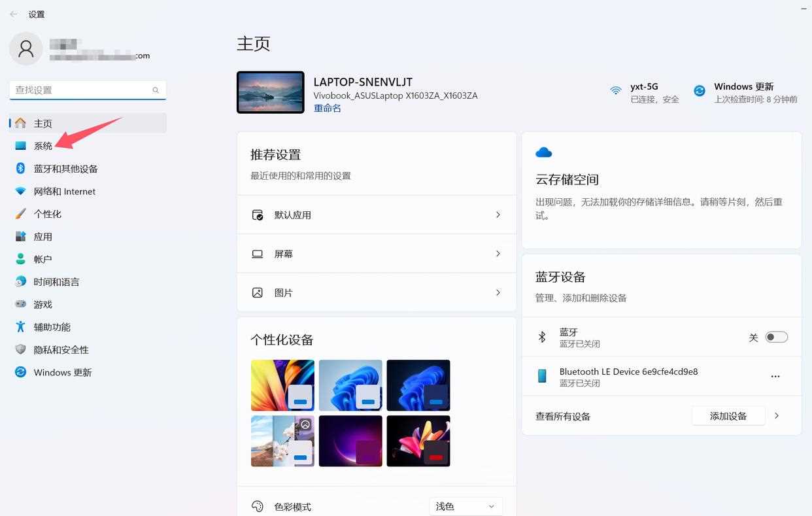This screenshot has height=516, width=812.
Task: Open the 色彩模式 dropdown showing 浅色
Action: [465, 506]
